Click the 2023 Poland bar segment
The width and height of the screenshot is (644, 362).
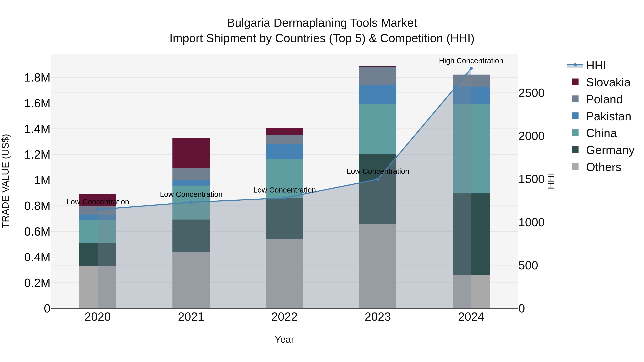(378, 76)
